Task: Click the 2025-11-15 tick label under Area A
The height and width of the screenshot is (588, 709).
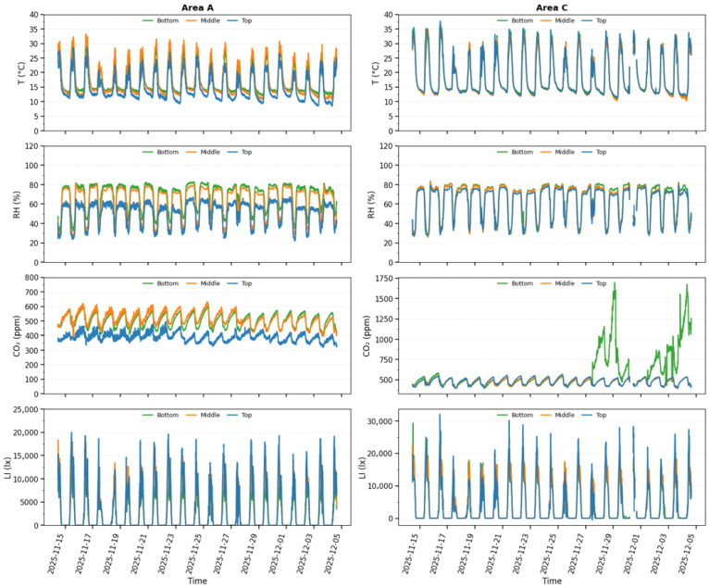Action: [x=57, y=551]
